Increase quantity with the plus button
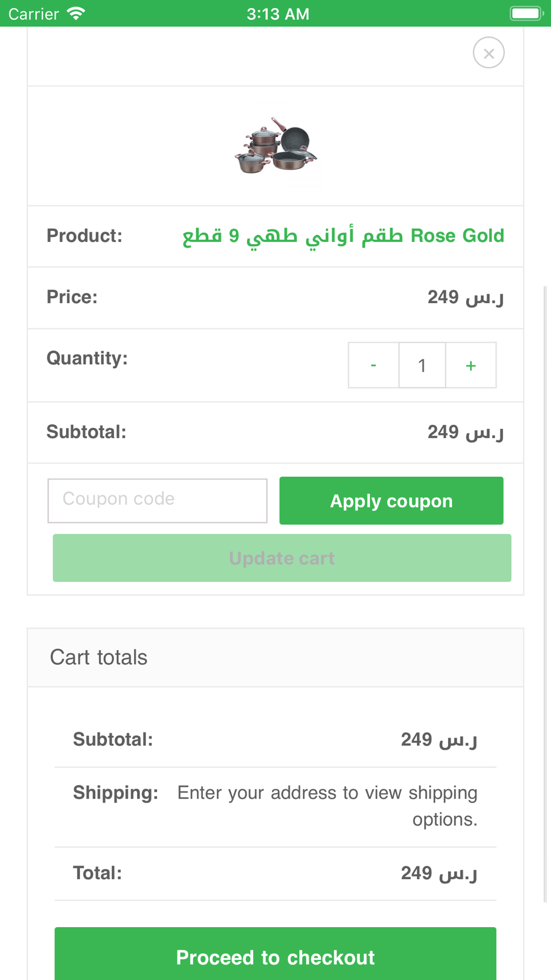The height and width of the screenshot is (980, 551). click(471, 365)
